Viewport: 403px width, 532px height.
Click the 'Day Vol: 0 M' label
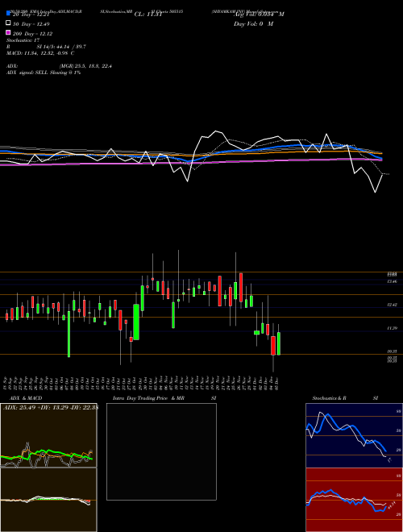pyautogui.click(x=253, y=24)
